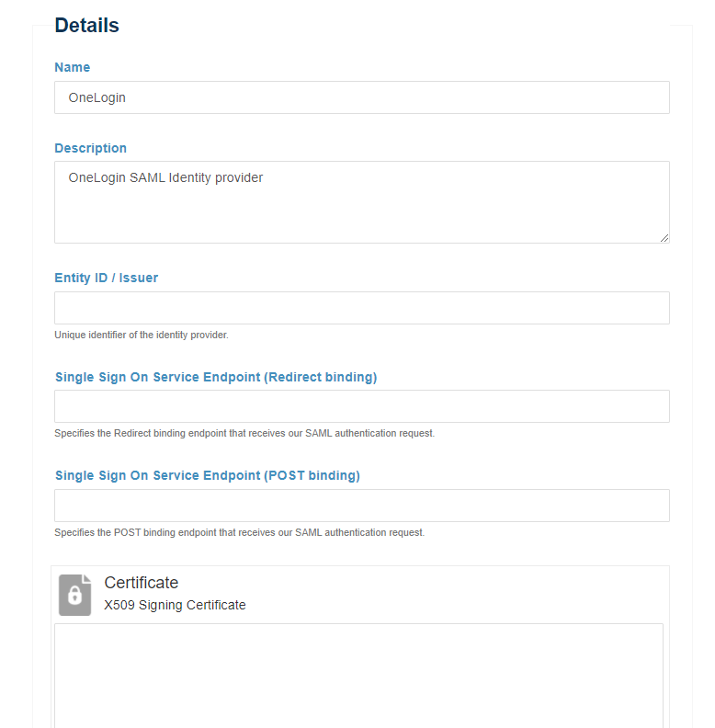Focus the Description text area
715x728 pixels.
pos(361,211)
